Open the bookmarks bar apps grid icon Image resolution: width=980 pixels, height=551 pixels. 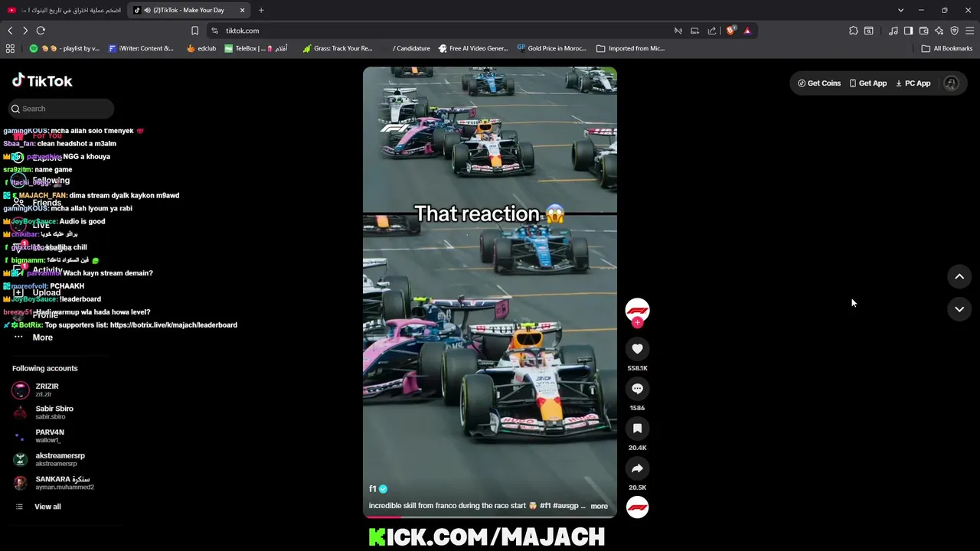[10, 48]
